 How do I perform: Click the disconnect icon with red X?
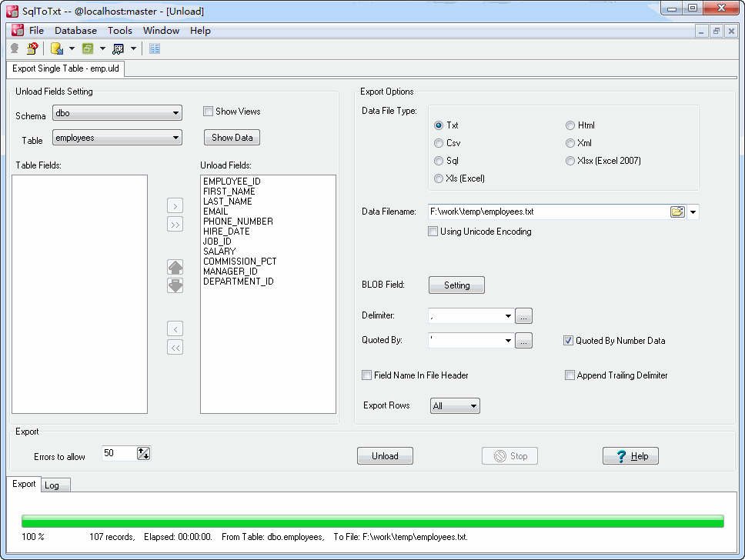(32, 48)
